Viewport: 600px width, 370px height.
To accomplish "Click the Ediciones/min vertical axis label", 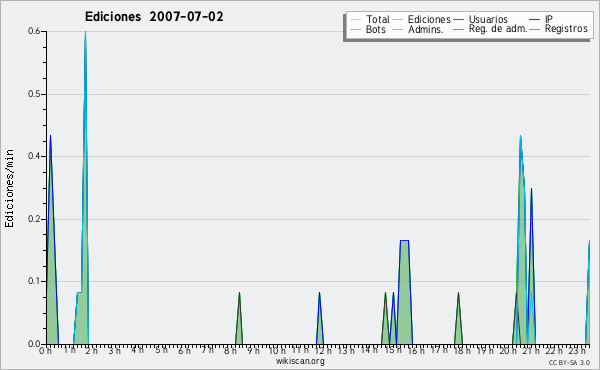I will (9, 188).
